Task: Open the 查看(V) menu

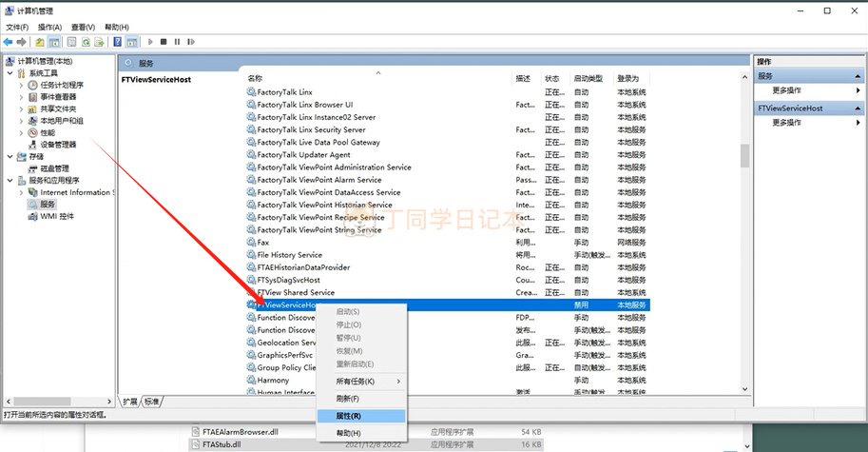Action: (83, 28)
